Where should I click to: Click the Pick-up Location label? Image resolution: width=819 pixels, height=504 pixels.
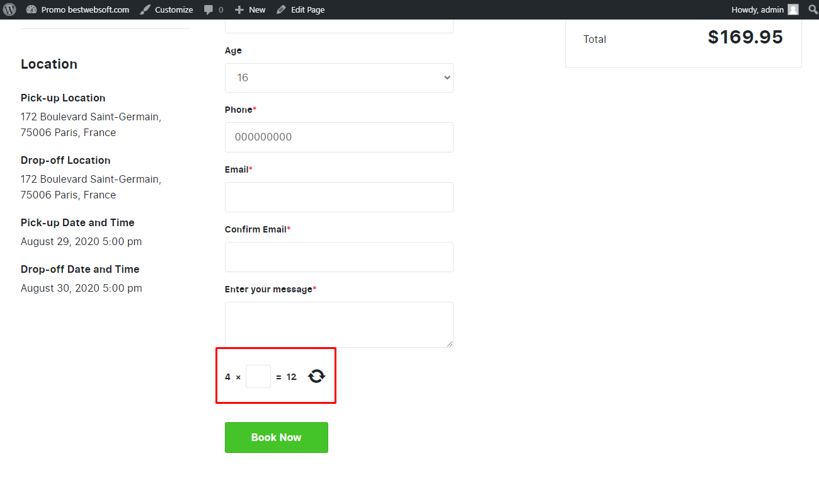[63, 98]
